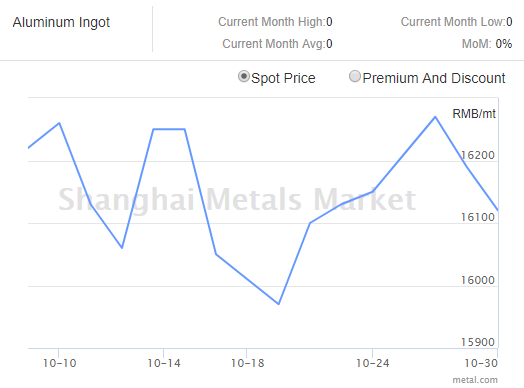Click the 10-24 date axis label
524x388 pixels.
373,363
